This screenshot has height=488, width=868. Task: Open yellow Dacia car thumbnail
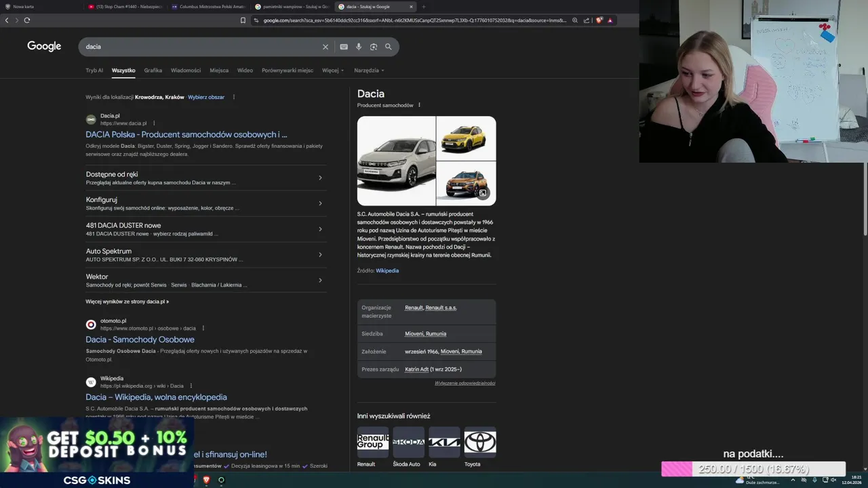pyautogui.click(x=467, y=138)
